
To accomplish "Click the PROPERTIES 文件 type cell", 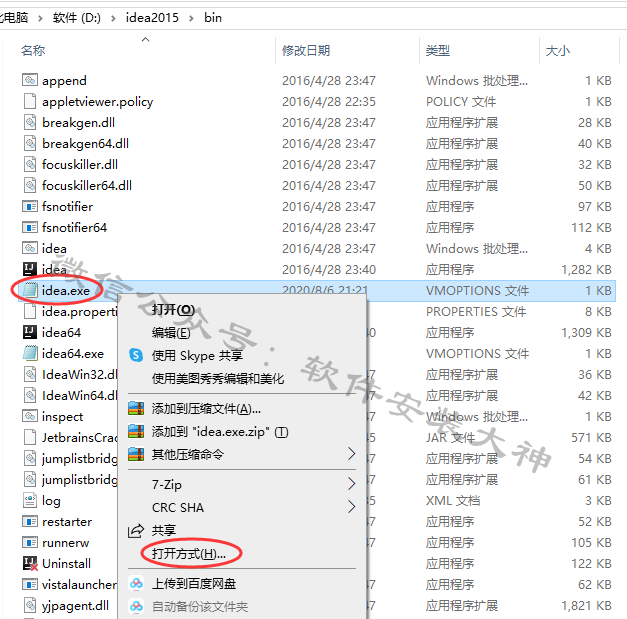I will tap(476, 311).
